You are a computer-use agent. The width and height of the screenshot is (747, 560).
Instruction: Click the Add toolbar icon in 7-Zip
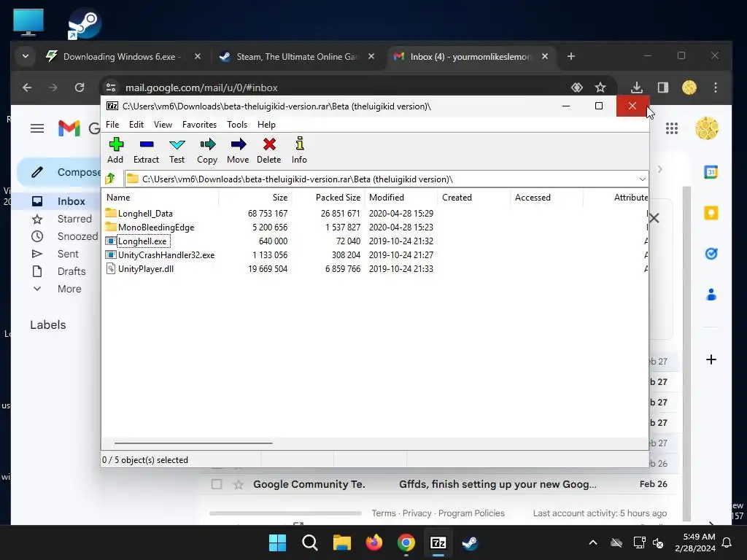(x=115, y=150)
